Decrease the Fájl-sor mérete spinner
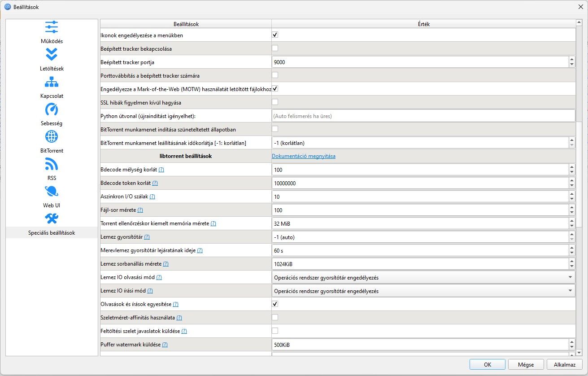This screenshot has width=588, height=376. click(x=571, y=213)
